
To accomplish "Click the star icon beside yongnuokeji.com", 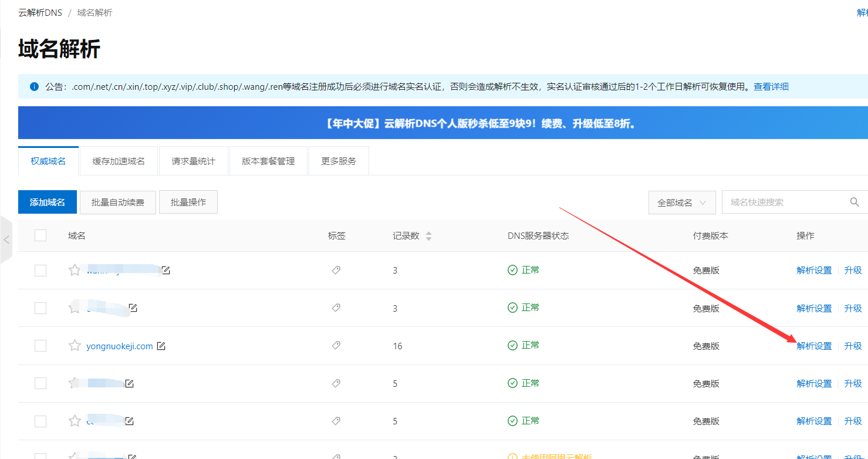I will click(x=75, y=346).
